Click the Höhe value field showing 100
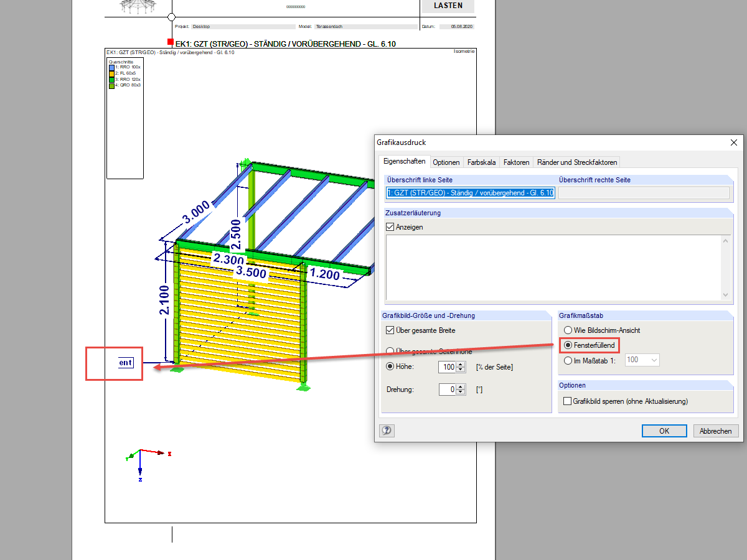The image size is (747, 560). (x=448, y=367)
